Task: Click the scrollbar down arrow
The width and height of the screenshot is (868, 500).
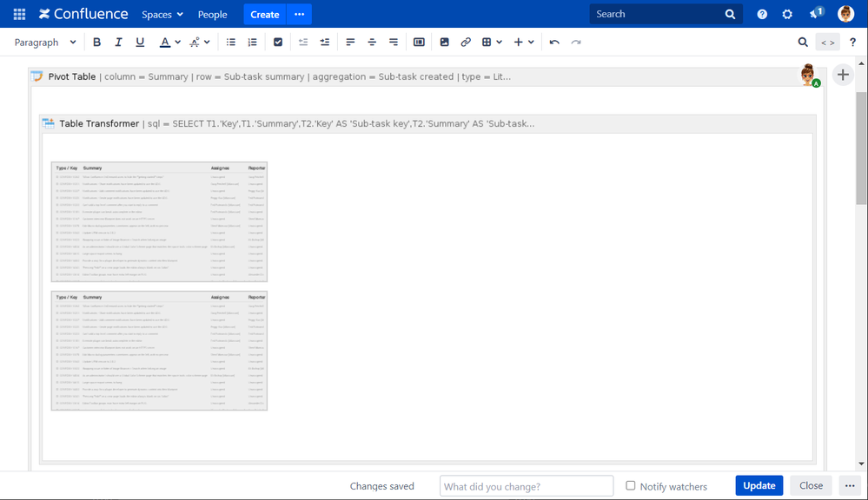Action: [x=861, y=464]
